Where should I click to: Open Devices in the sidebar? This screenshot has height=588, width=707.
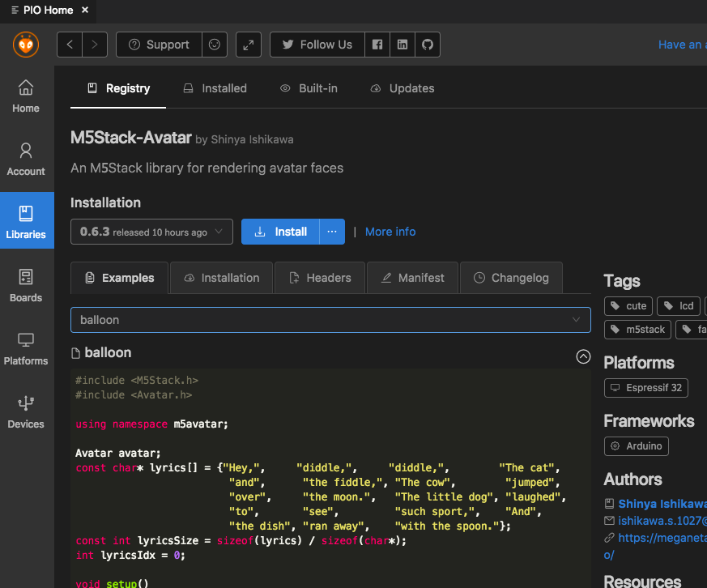(26, 412)
